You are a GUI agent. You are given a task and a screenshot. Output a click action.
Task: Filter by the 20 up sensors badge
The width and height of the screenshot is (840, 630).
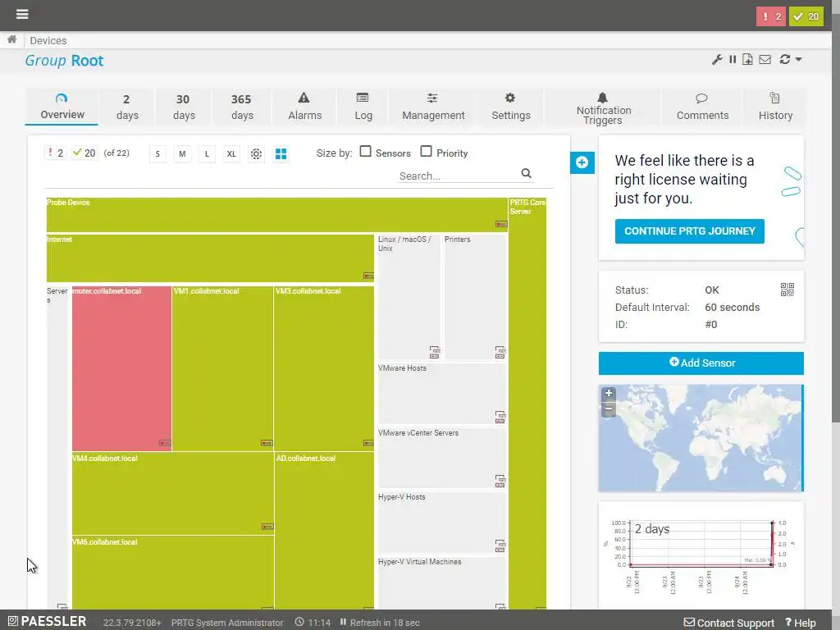pos(84,153)
